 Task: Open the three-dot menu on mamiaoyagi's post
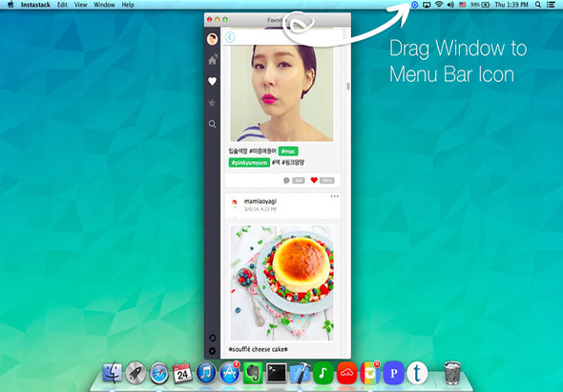335,196
